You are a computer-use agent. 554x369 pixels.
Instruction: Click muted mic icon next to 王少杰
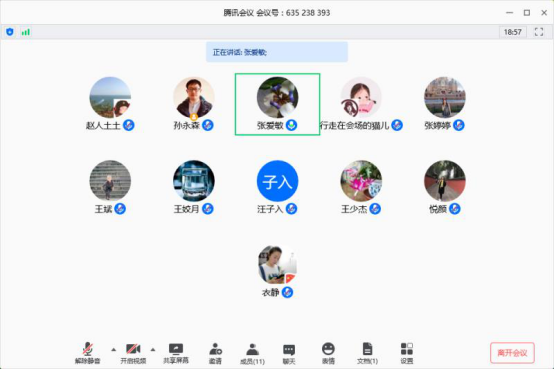pyautogui.click(x=375, y=209)
